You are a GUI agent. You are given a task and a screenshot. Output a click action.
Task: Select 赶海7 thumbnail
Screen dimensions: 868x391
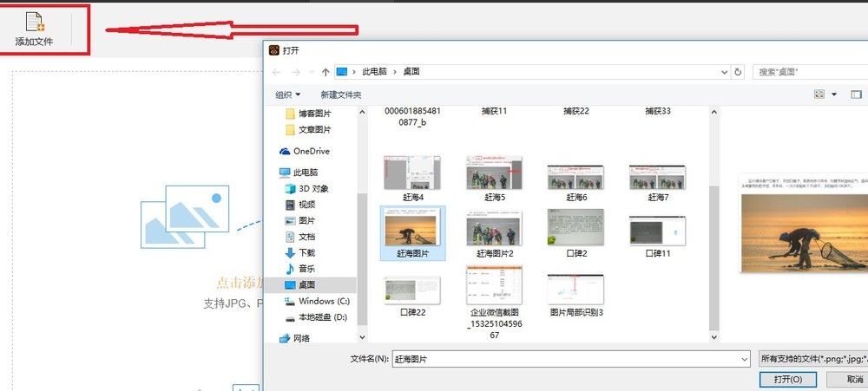click(658, 177)
